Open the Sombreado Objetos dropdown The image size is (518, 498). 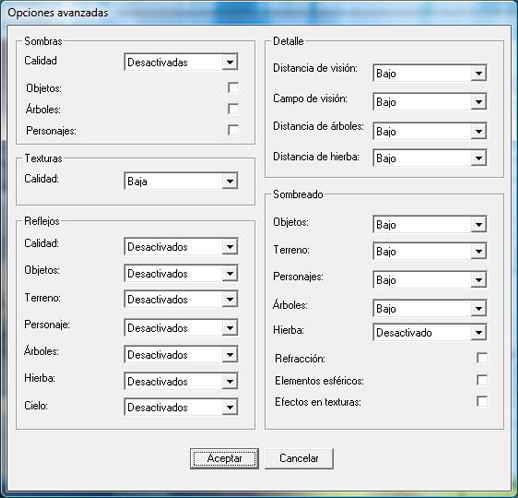tap(430, 224)
